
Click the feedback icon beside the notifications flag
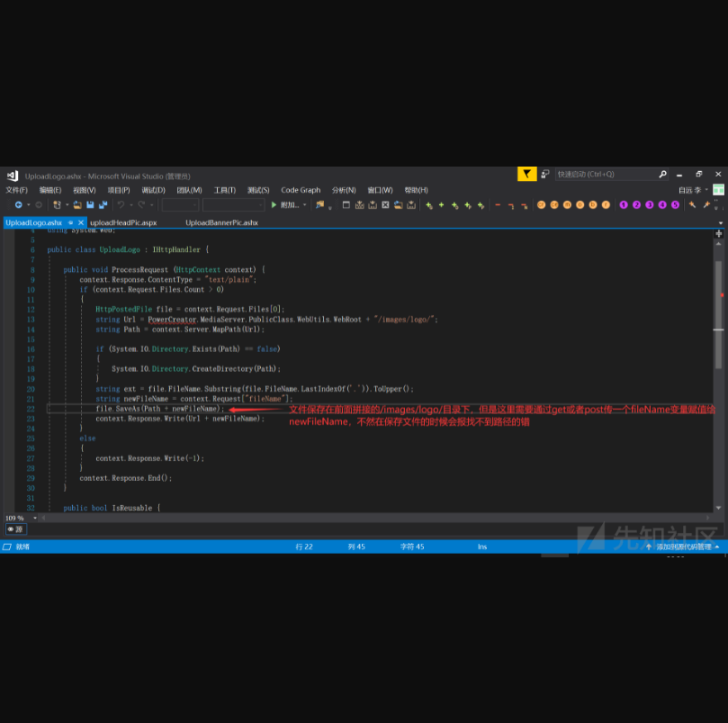coord(544,174)
